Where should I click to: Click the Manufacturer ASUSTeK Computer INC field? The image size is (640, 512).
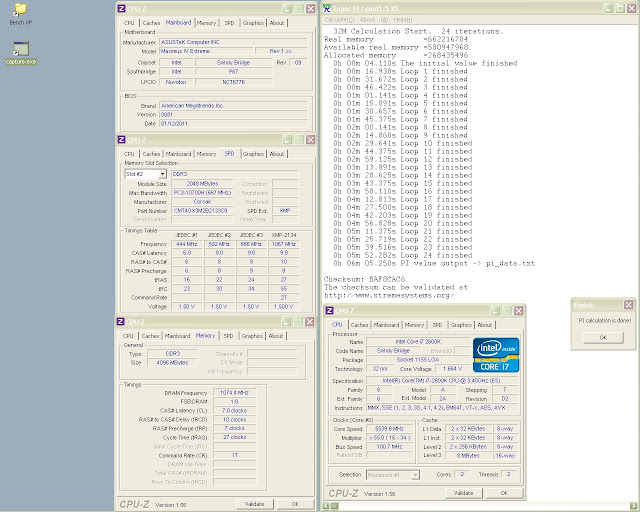point(233,42)
